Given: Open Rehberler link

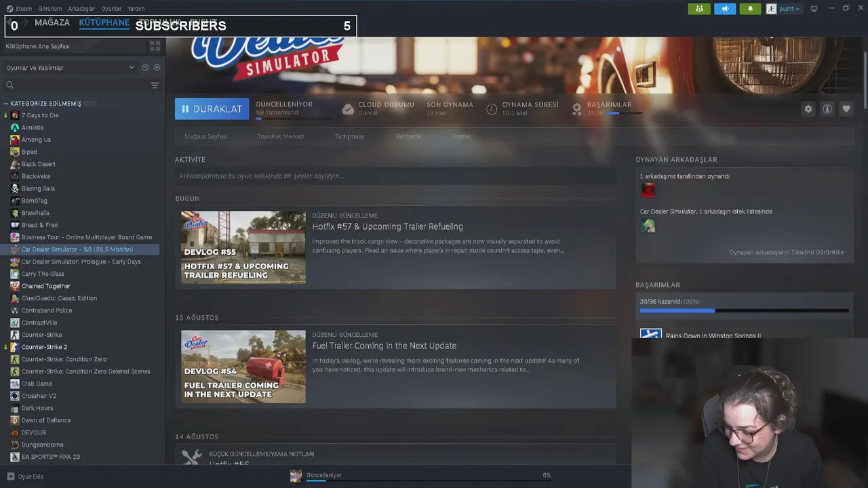Looking at the screenshot, I should click(x=409, y=136).
